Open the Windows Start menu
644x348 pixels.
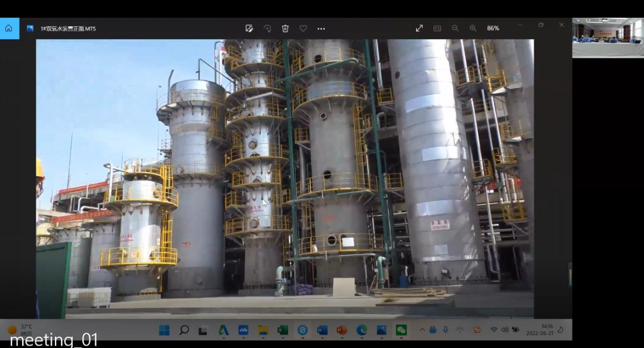pos(165,330)
